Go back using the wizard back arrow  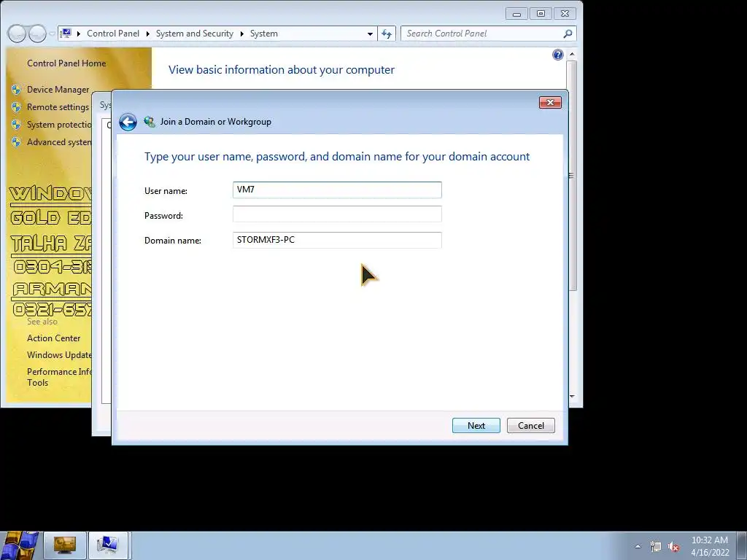coord(128,122)
